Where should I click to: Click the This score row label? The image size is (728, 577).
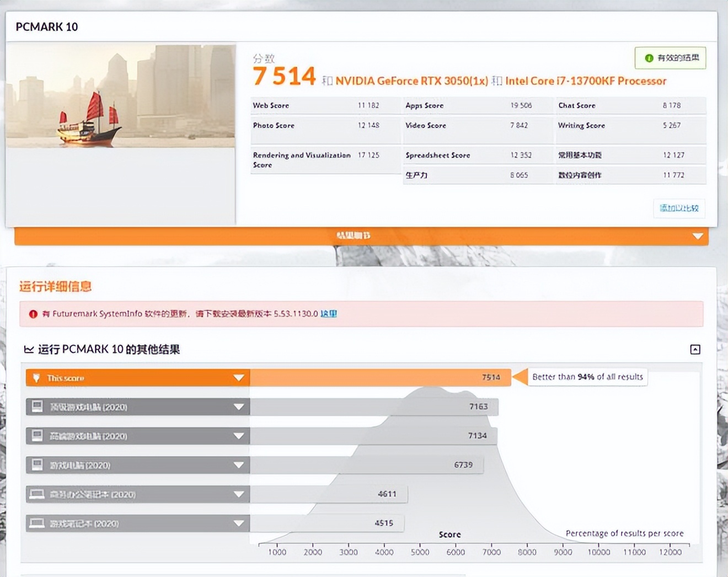click(x=65, y=378)
